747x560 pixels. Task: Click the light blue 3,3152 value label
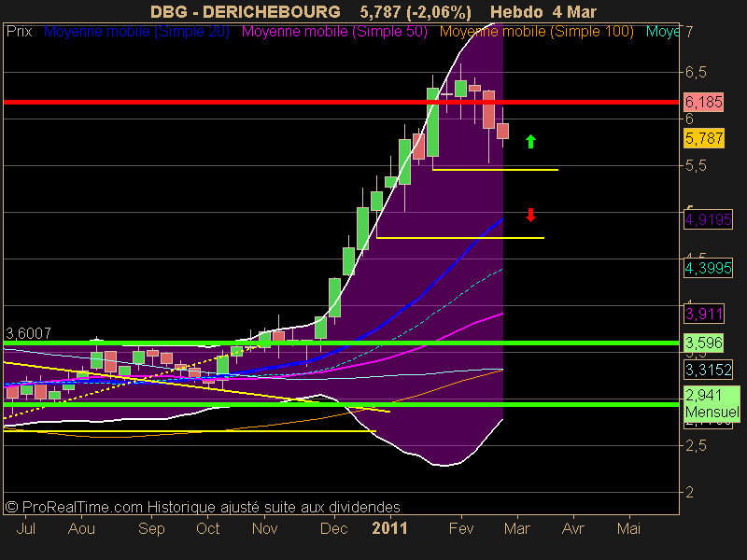click(x=708, y=370)
